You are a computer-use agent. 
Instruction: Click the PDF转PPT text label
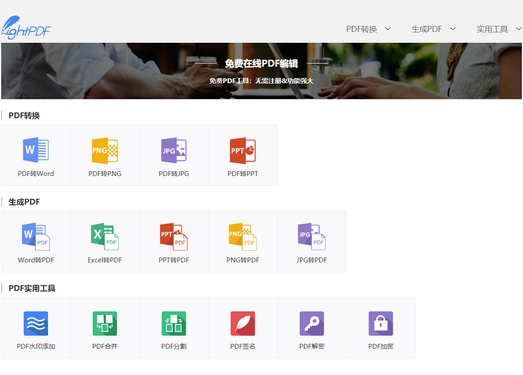pos(243,173)
